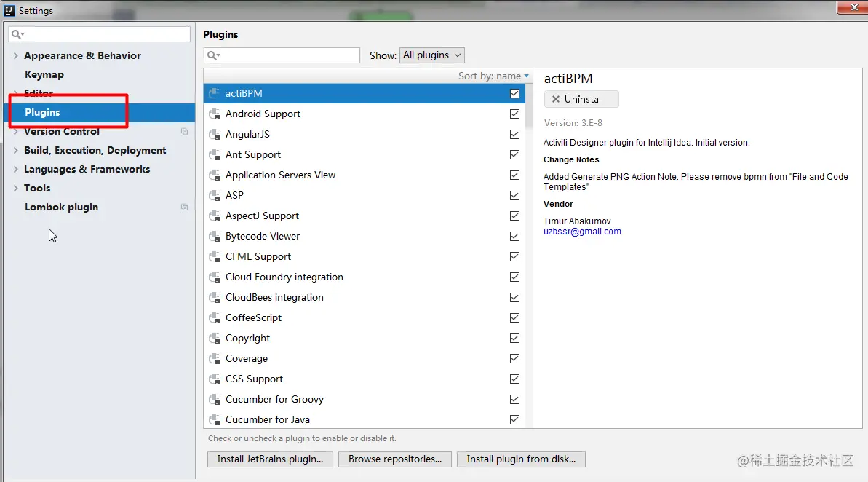
Task: Click the CoffeeScript plugin icon
Action: [214, 318]
